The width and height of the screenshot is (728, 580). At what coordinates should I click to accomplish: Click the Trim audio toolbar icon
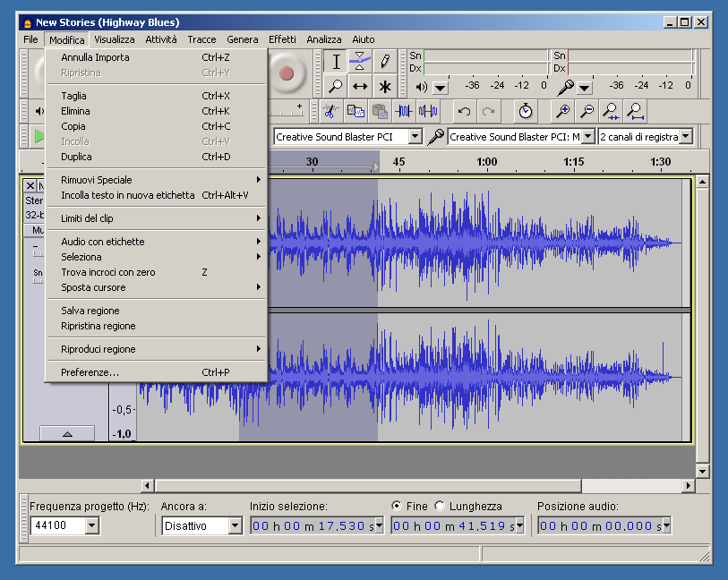point(404,111)
